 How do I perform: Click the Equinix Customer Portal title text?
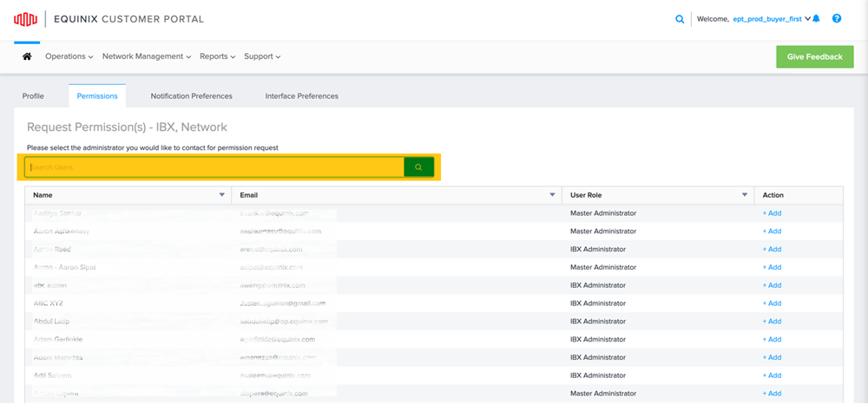[129, 19]
